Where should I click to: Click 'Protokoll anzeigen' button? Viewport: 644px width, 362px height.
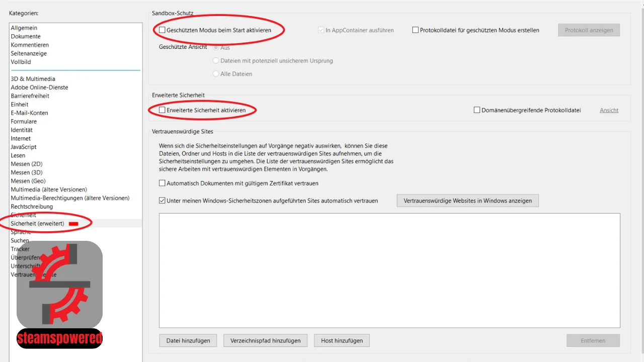point(589,30)
